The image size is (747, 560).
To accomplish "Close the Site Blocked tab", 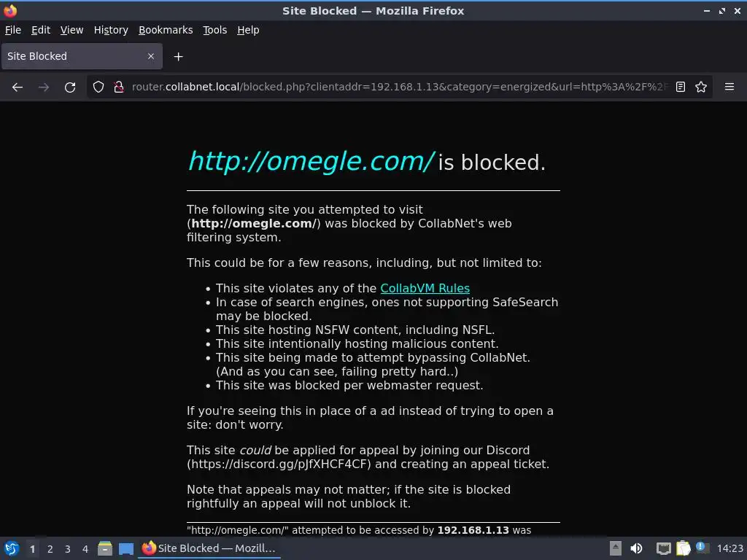I will click(151, 56).
